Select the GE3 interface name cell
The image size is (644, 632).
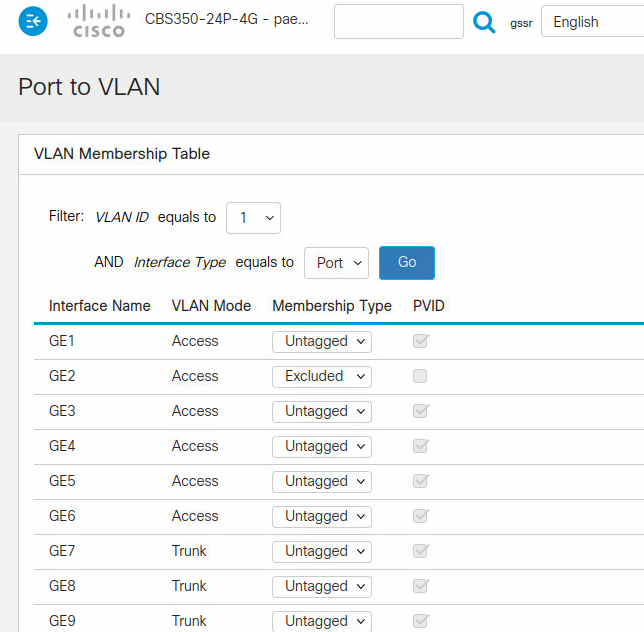(x=62, y=411)
